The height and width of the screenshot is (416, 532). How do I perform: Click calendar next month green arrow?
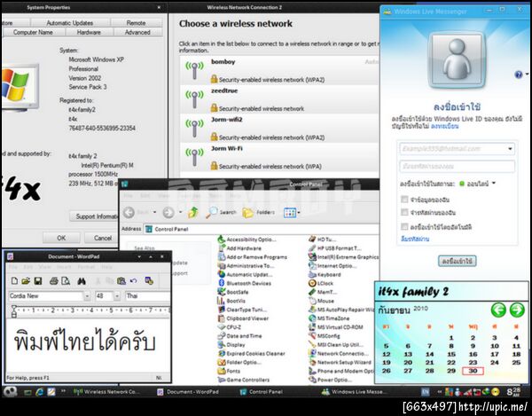[517, 310]
